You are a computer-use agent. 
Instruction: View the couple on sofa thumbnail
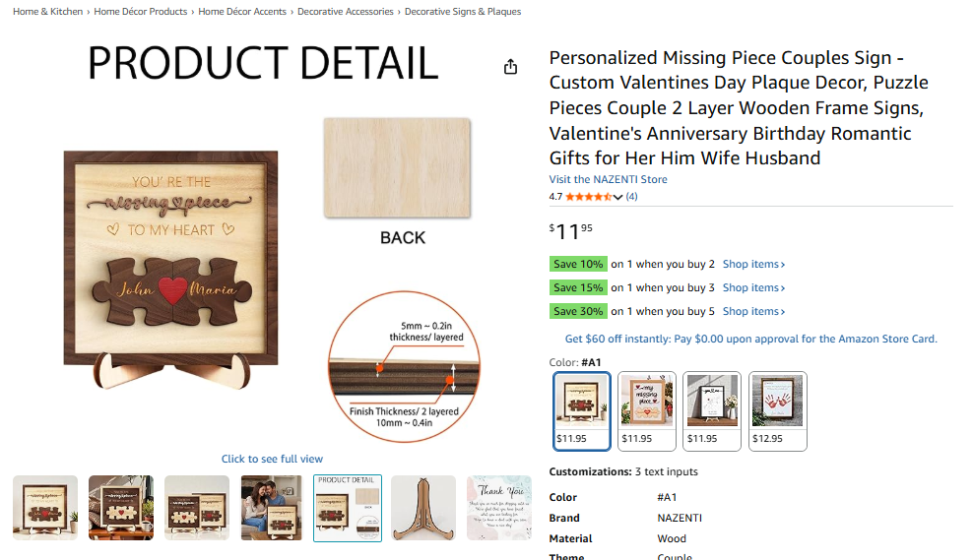pyautogui.click(x=272, y=508)
